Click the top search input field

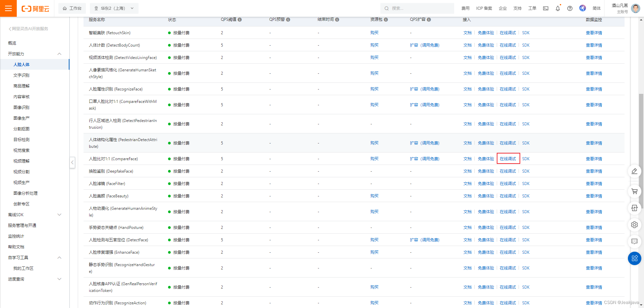[417, 8]
